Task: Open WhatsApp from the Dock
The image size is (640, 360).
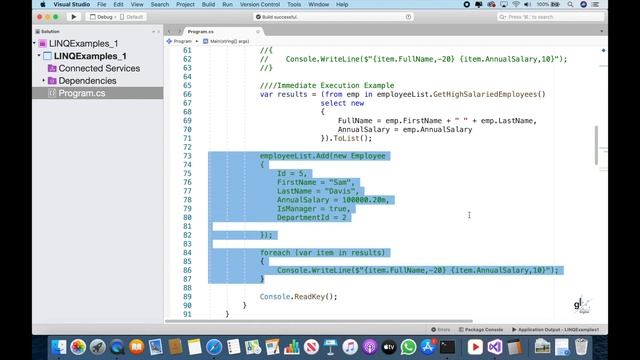Action: pos(408,347)
